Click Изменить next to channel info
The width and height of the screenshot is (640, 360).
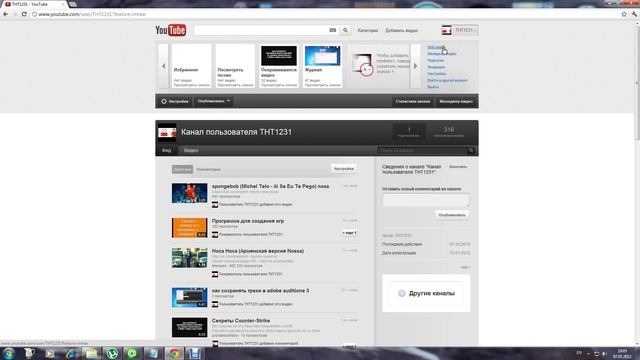tap(458, 167)
